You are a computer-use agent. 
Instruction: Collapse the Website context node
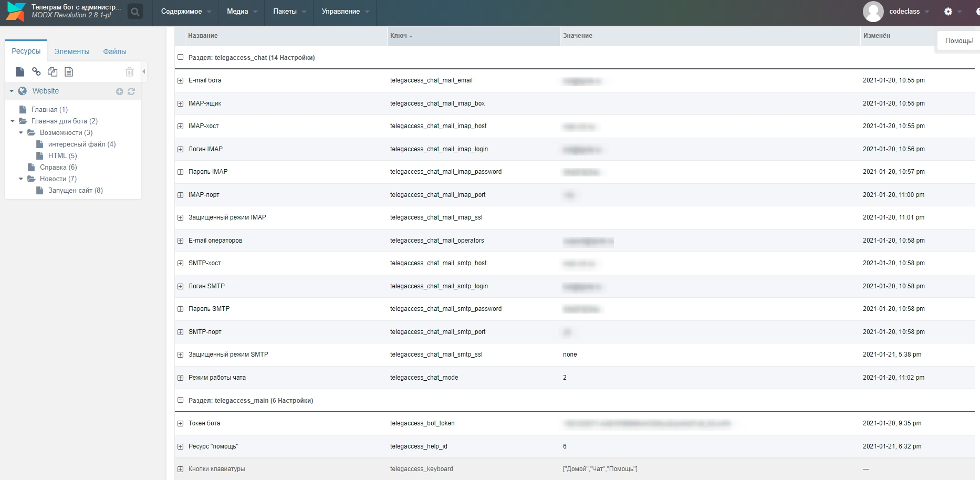pos(12,91)
